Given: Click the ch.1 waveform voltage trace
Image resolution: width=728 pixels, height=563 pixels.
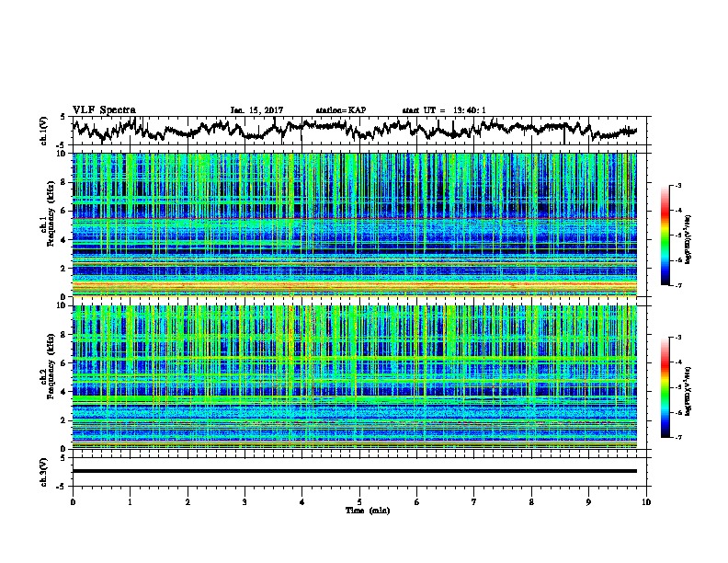Looking at the screenshot, I should pos(354,129).
